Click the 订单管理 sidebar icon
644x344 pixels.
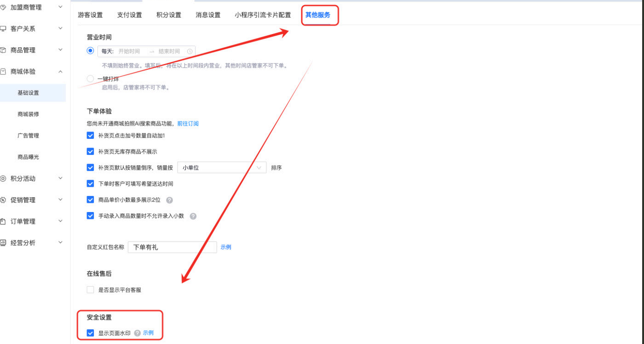(3, 221)
